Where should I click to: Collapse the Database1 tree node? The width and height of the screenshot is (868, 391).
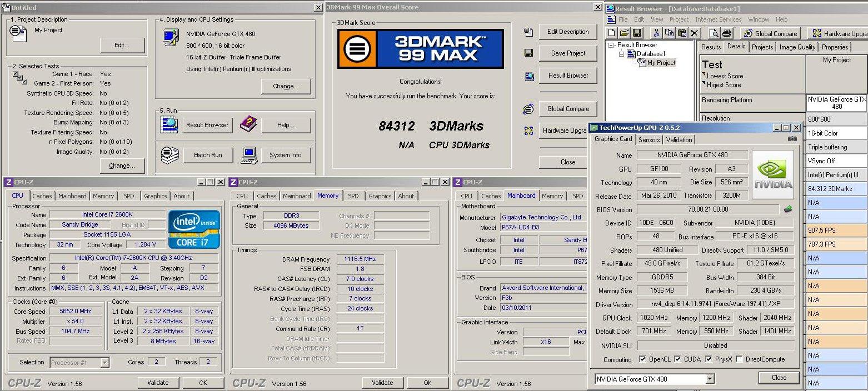622,54
